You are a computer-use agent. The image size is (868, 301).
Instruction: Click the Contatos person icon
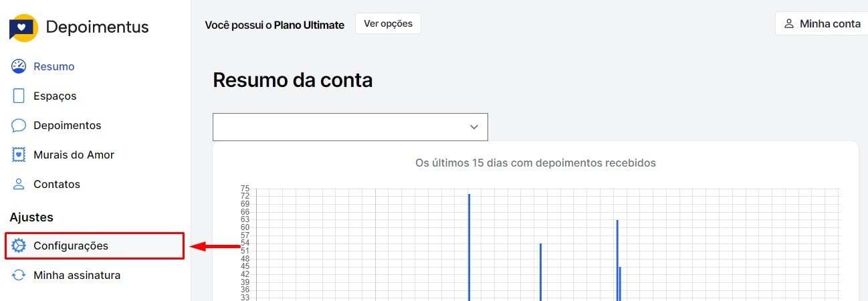(x=19, y=184)
